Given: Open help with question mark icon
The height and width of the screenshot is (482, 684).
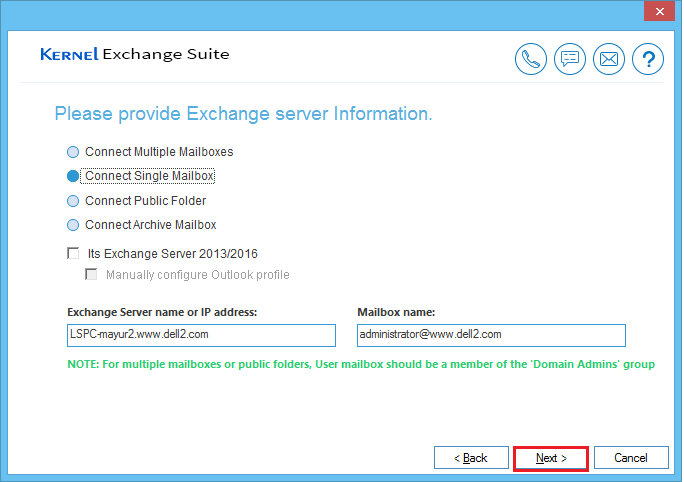Looking at the screenshot, I should click(648, 59).
